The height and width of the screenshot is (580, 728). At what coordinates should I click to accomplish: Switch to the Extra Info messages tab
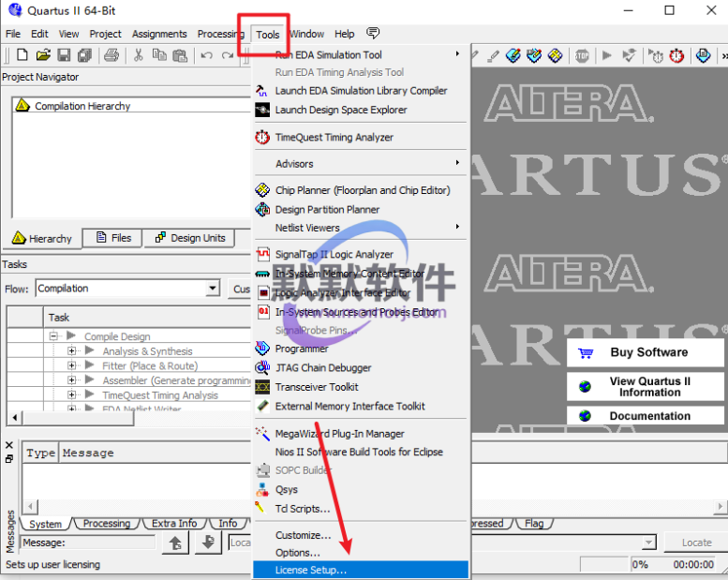(174, 524)
